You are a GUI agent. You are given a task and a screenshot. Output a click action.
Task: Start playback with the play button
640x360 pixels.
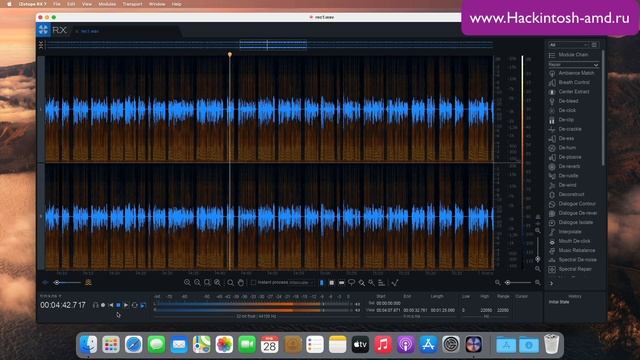coord(126,305)
